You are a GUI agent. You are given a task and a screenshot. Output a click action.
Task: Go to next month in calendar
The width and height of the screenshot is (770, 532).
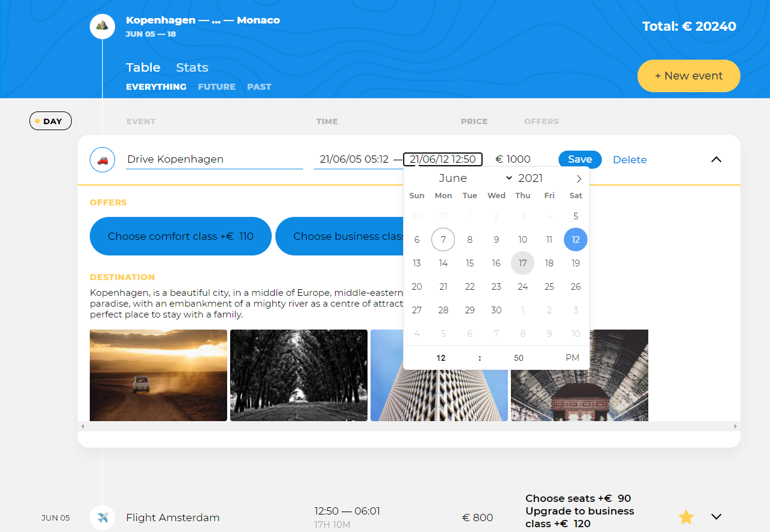point(579,178)
